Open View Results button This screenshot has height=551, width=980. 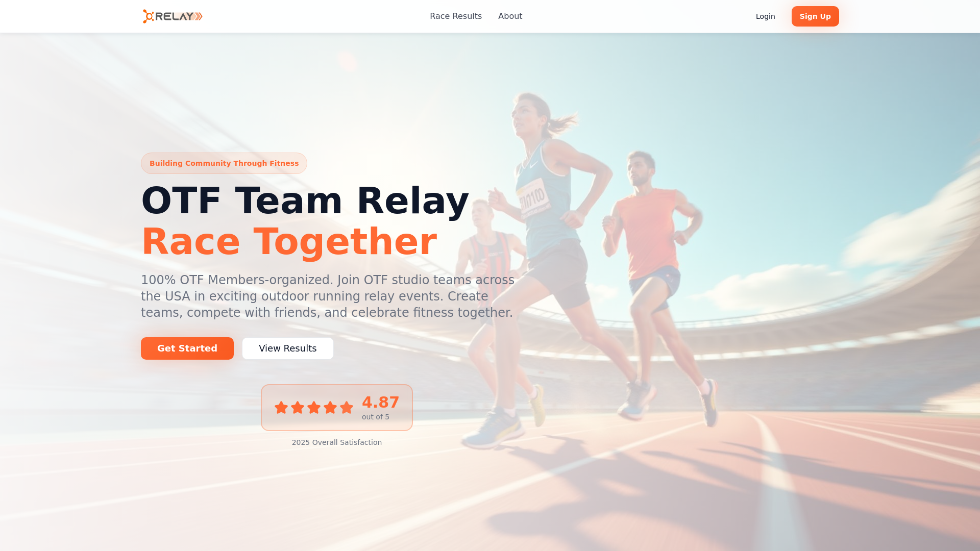[x=288, y=348]
